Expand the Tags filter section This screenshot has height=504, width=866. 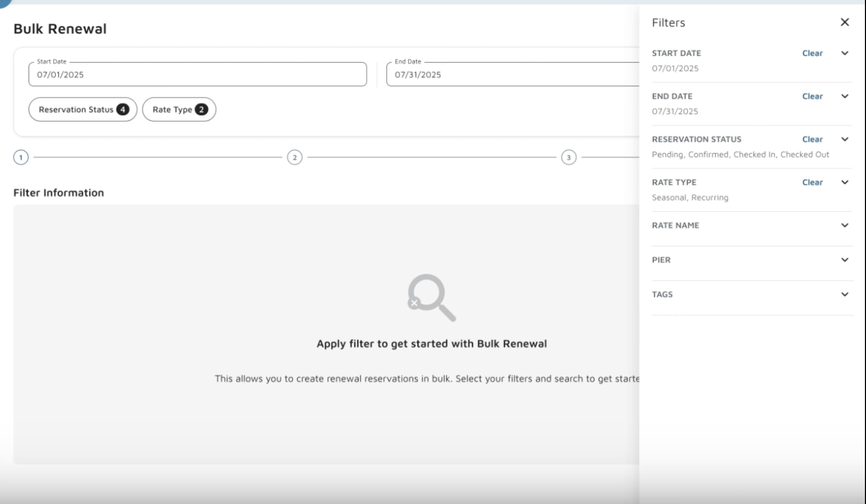point(844,294)
